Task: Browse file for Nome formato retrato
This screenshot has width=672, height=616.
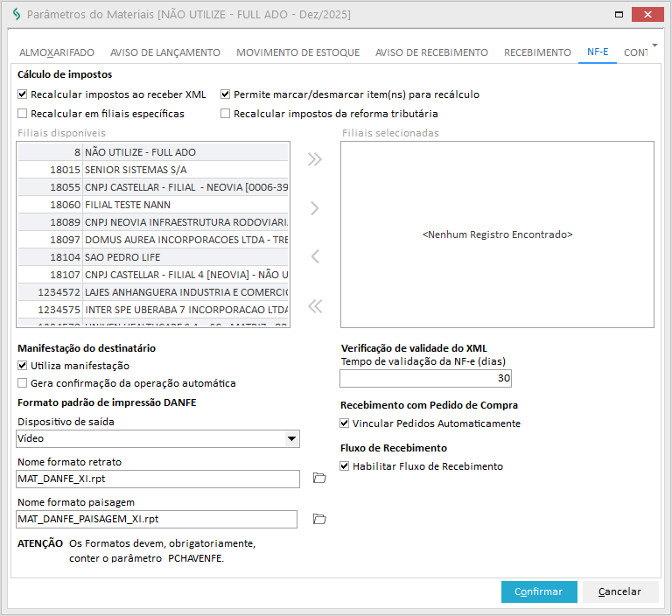Action: click(x=319, y=478)
